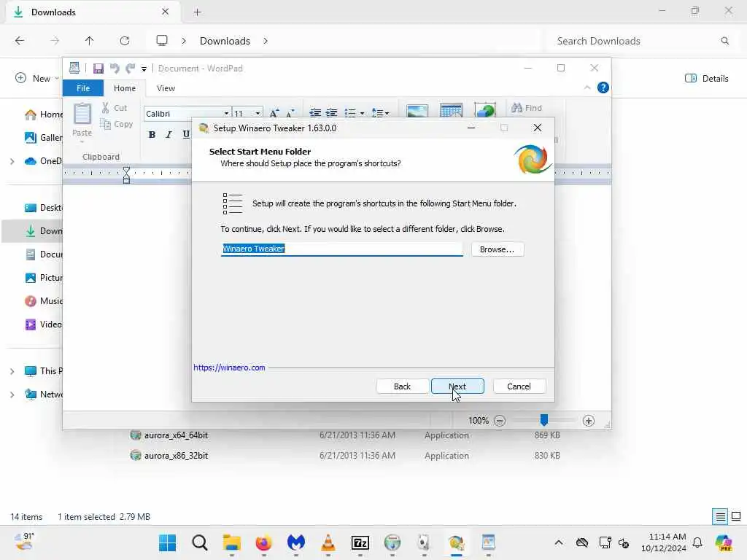Click WordPad zoom in plus button
This screenshot has height=560, width=747.
[589, 421]
